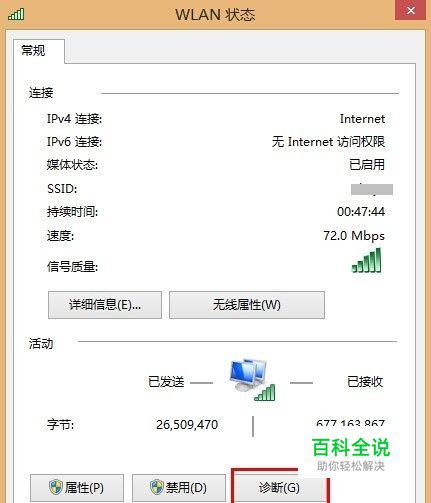The image size is (431, 503).
Task: Click the 诊断(G) diagnose button
Action: [x=279, y=488]
